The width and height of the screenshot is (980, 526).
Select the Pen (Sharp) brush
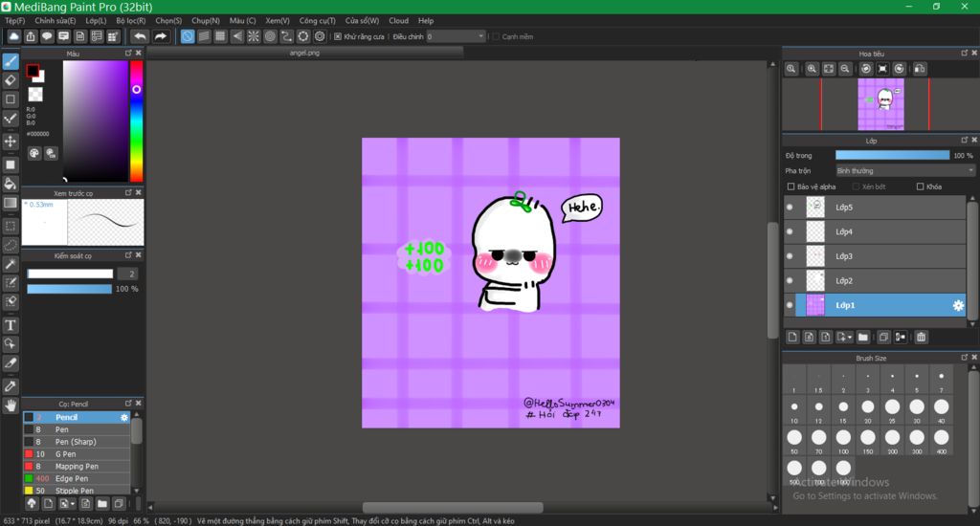point(77,442)
